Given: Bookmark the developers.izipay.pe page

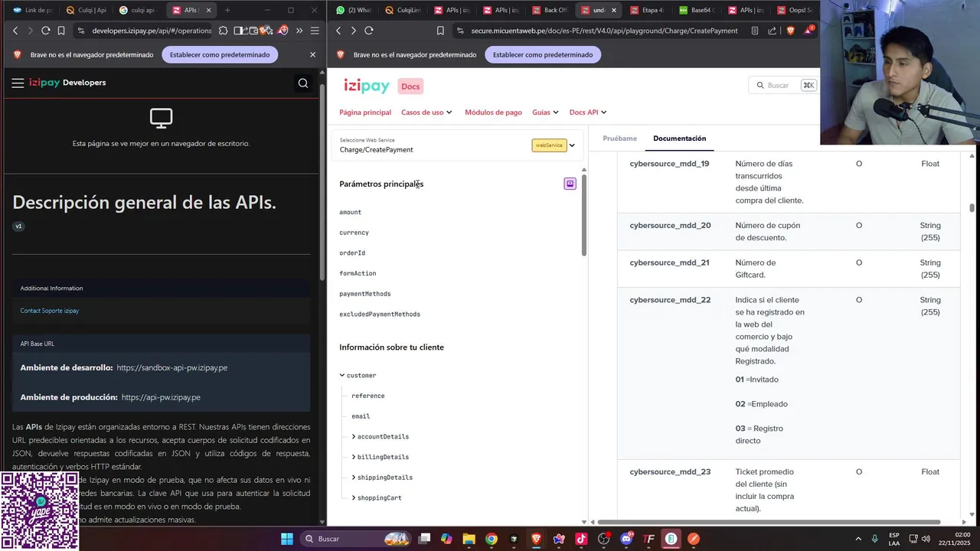Looking at the screenshot, I should [x=60, y=31].
